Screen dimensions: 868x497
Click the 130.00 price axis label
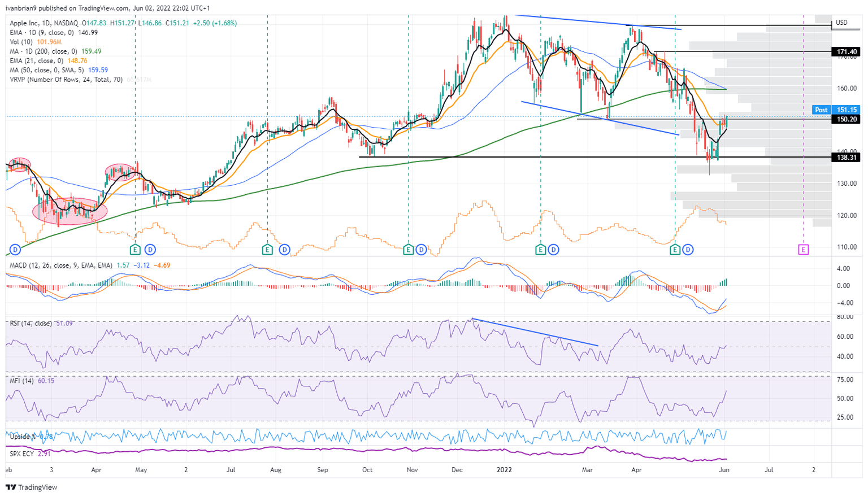[x=847, y=184]
